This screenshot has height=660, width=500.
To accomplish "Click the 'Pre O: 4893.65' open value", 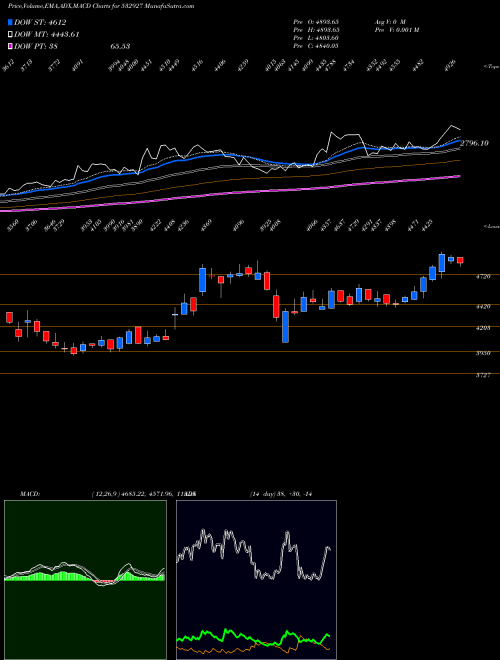I will 316,21.
